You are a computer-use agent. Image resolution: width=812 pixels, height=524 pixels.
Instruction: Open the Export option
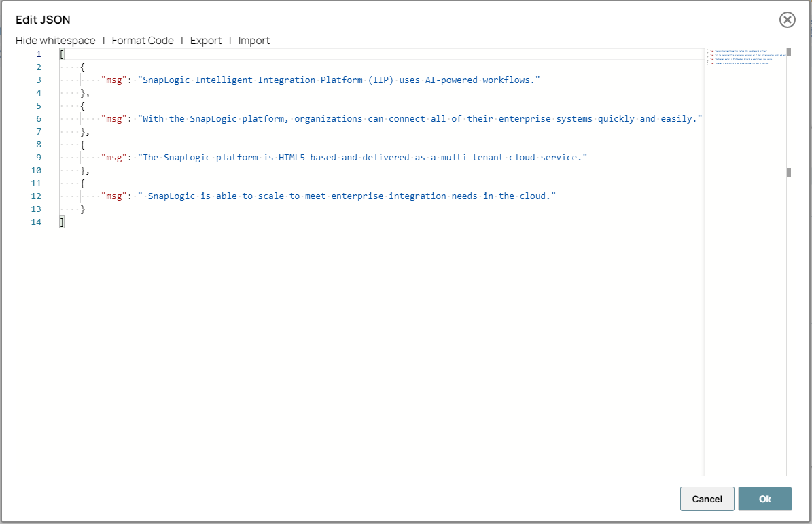tap(206, 40)
